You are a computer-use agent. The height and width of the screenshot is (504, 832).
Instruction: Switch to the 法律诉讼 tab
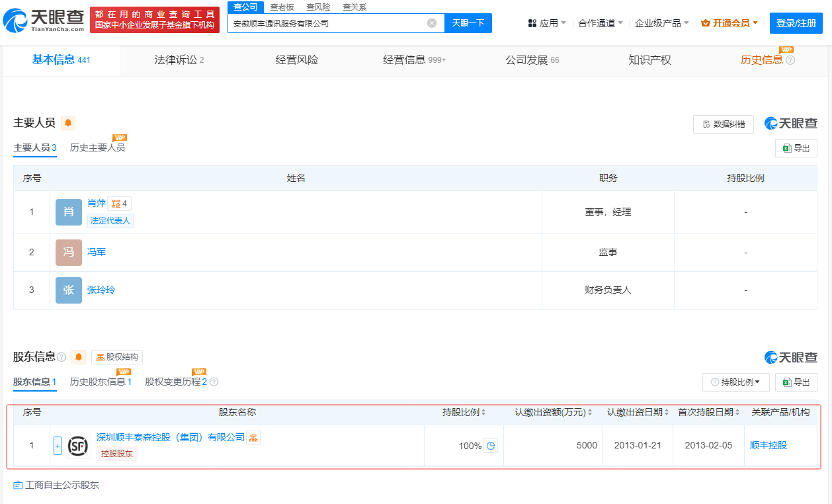179,60
